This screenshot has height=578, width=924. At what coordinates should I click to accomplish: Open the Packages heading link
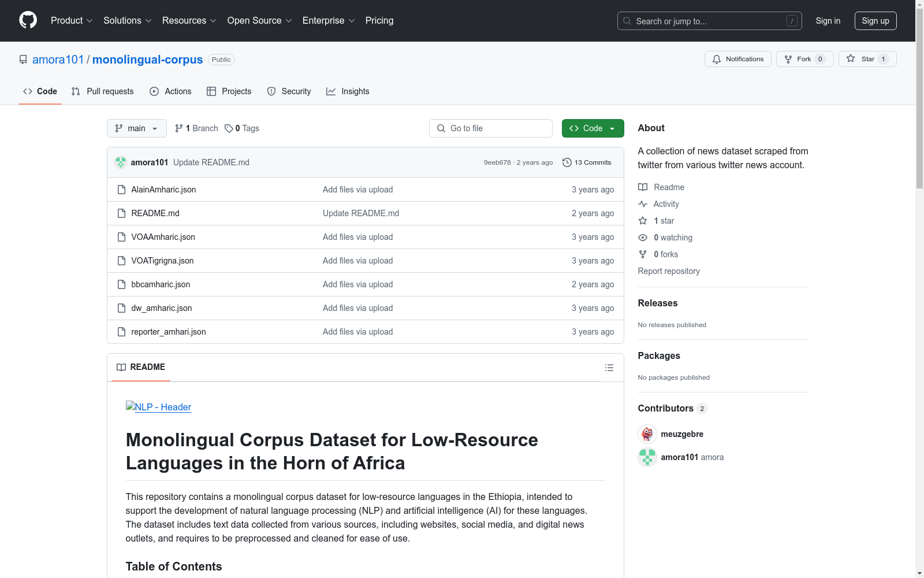pos(659,355)
